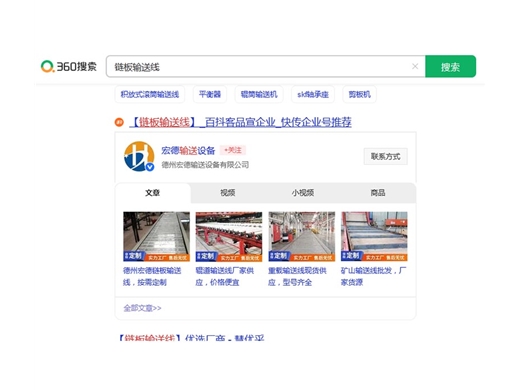Click the green 搜索 button

pyautogui.click(x=451, y=66)
